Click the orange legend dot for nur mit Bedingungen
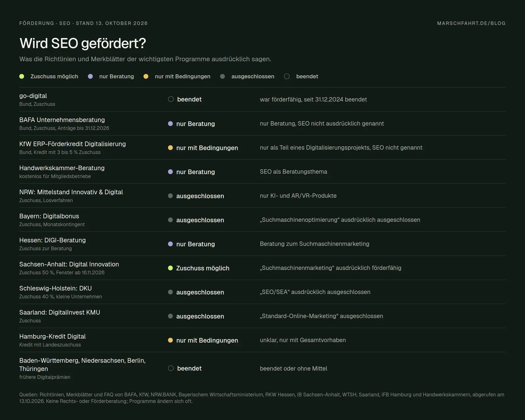The width and height of the screenshot is (525, 420). tap(146, 76)
